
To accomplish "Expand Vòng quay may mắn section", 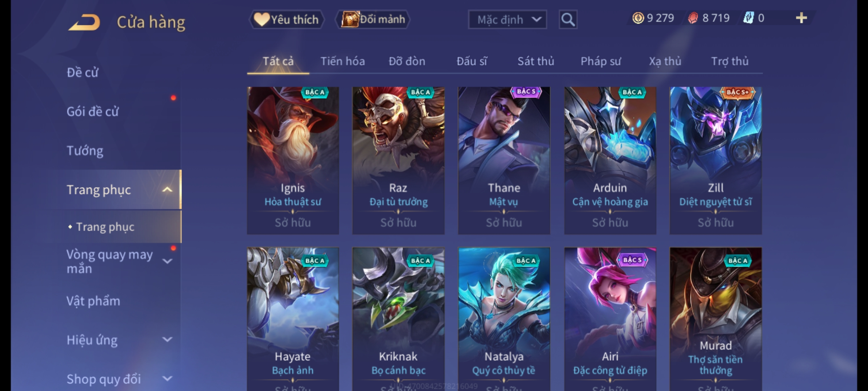I will (x=167, y=261).
